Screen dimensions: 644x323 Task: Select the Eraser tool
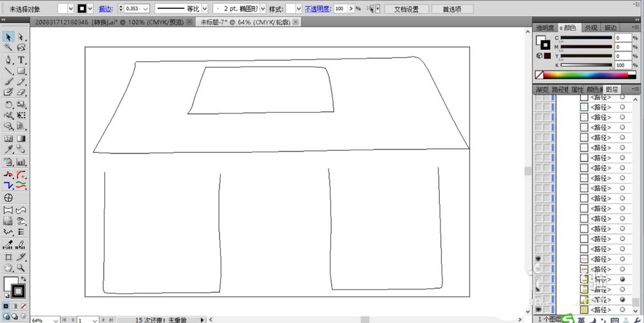[21, 92]
